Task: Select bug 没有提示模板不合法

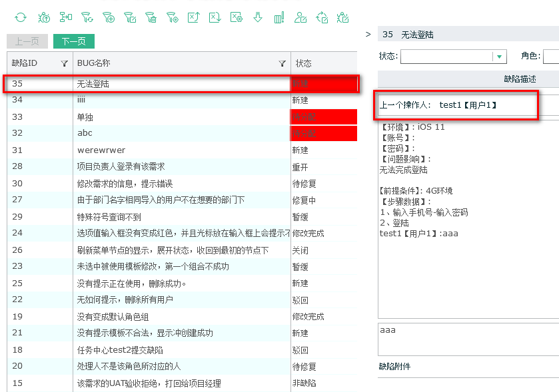Action: pos(182,333)
